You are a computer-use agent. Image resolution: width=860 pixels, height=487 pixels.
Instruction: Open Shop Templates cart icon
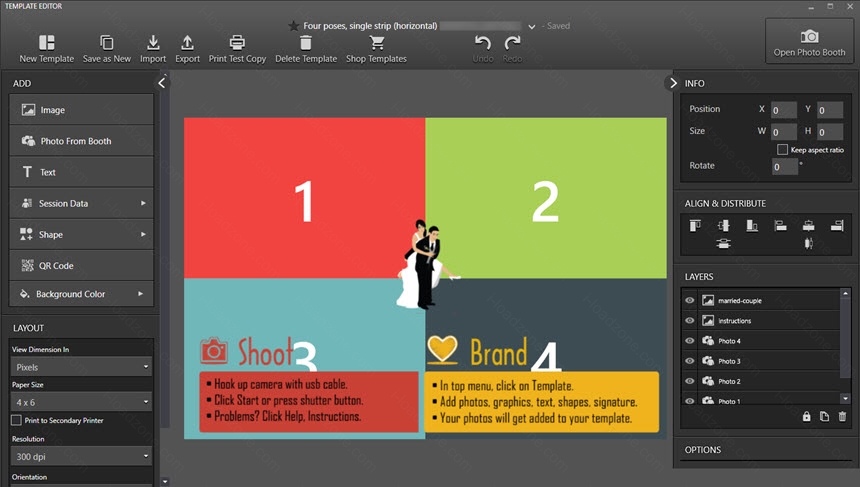pos(377,43)
